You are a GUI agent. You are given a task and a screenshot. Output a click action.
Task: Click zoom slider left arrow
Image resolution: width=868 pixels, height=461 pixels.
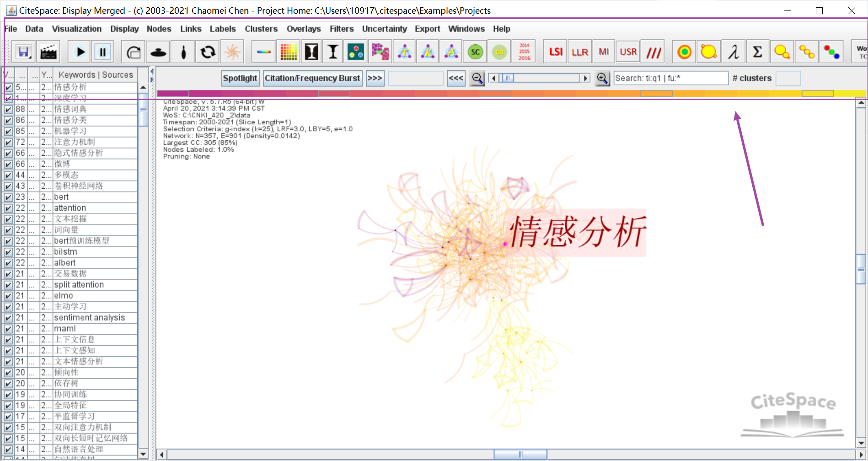tap(493, 78)
